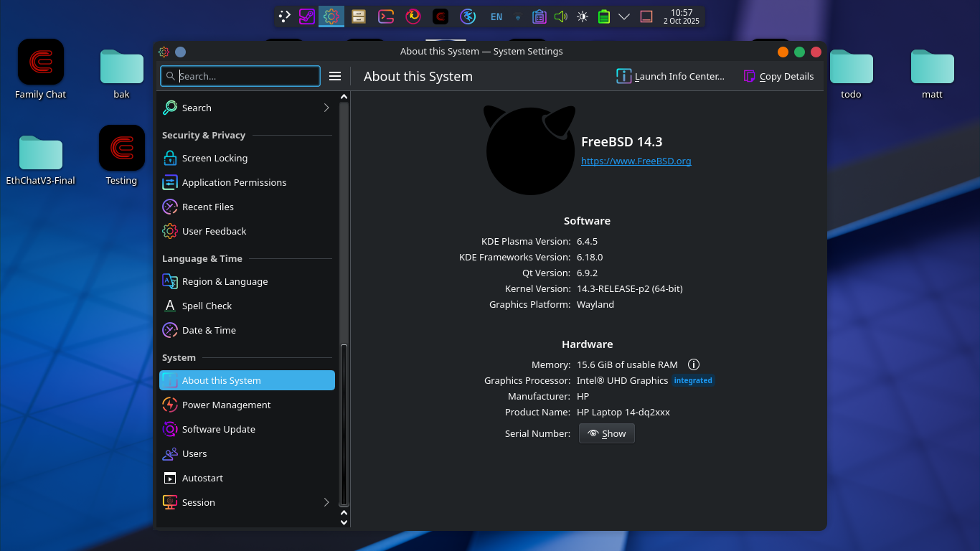
Task: Select the Recent Files sidebar entry
Action: click(x=207, y=207)
